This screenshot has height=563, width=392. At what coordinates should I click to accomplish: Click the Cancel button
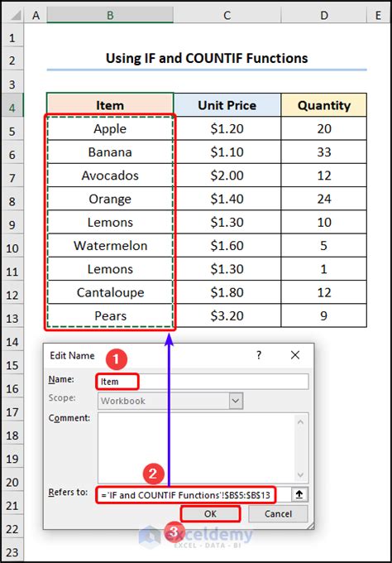click(278, 514)
